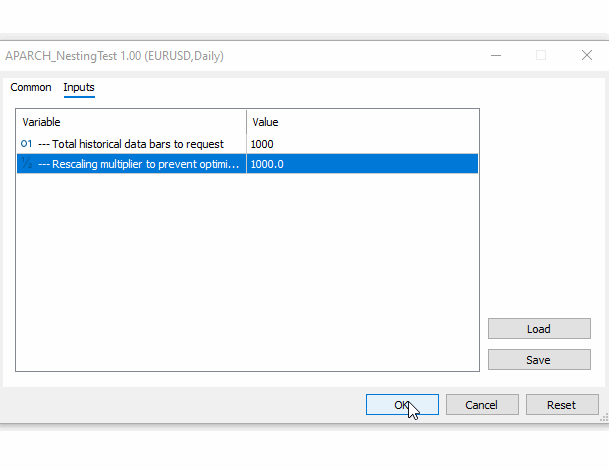Click the OK button
Image resolution: width=609 pixels, height=470 pixels.
tap(402, 405)
